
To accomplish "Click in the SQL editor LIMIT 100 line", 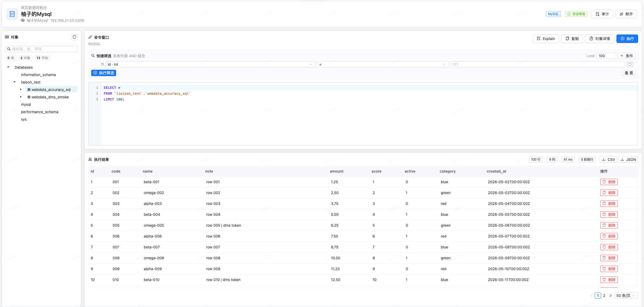I will coord(114,99).
